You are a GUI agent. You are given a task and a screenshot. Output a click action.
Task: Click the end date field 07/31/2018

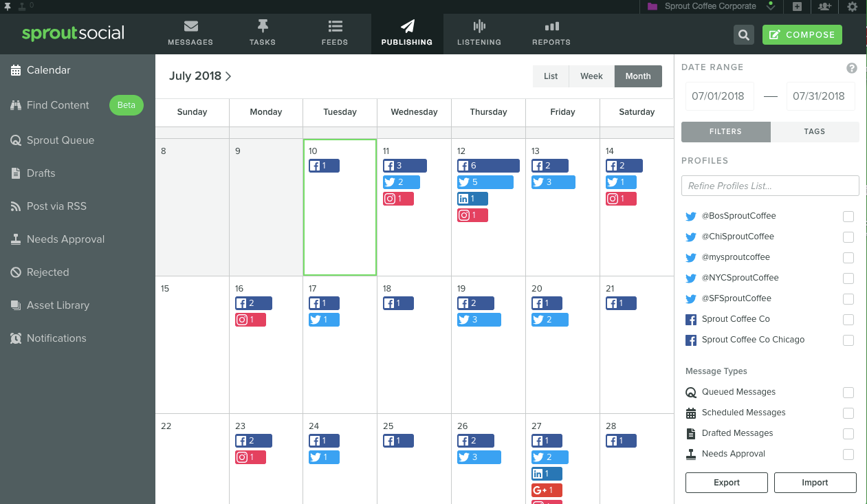pyautogui.click(x=821, y=96)
